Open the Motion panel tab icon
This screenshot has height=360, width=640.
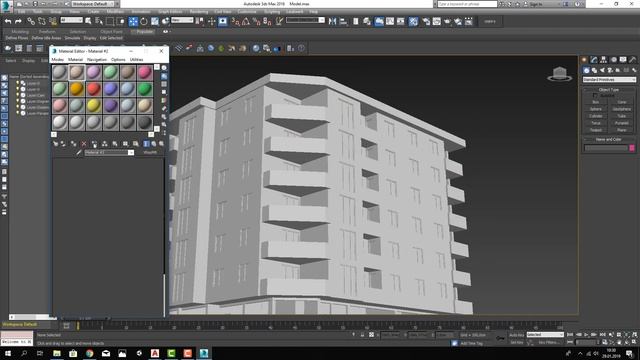coord(613,60)
